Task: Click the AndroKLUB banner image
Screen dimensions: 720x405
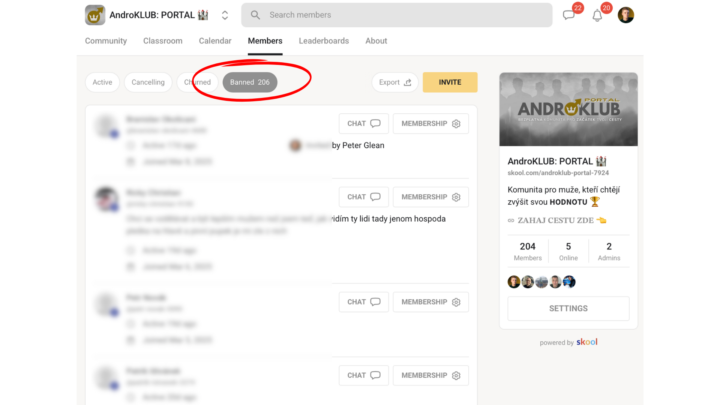Action: [x=568, y=109]
